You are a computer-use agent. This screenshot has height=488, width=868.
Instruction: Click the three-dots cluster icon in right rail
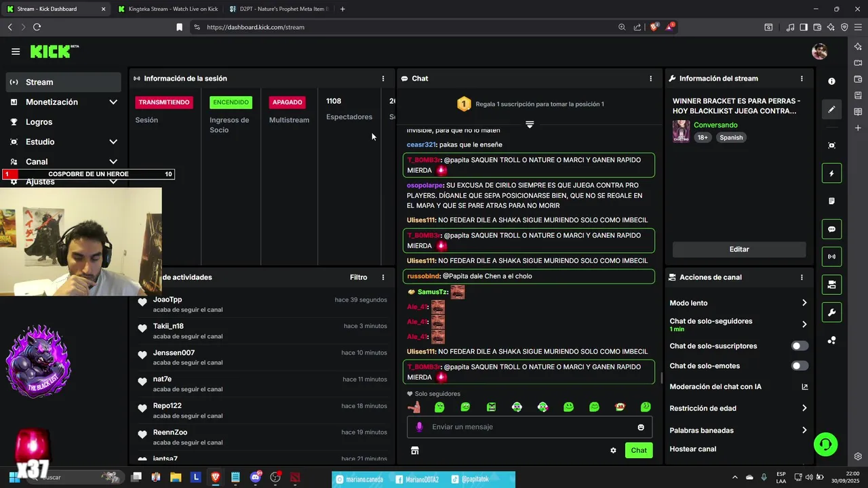(x=831, y=340)
